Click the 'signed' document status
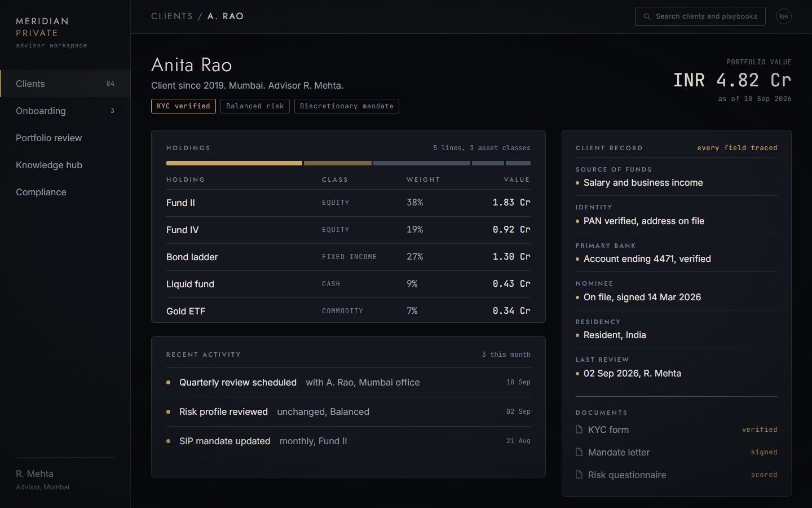The image size is (812, 508). [x=764, y=452]
